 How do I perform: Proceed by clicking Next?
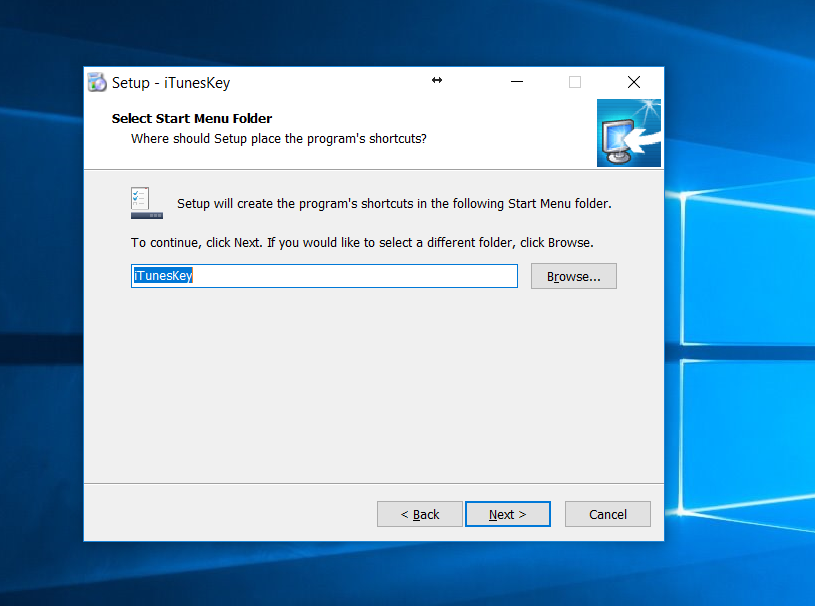click(x=507, y=513)
